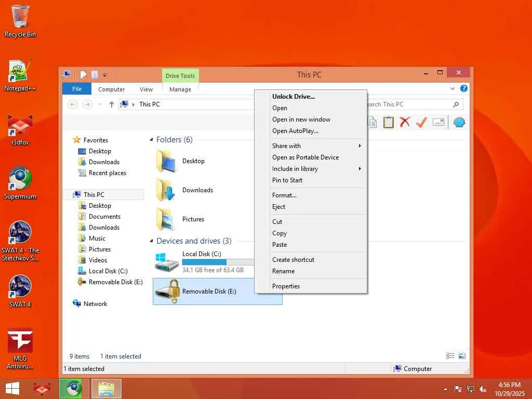Click the New folder icon in the quick access toolbar

[x=95, y=74]
